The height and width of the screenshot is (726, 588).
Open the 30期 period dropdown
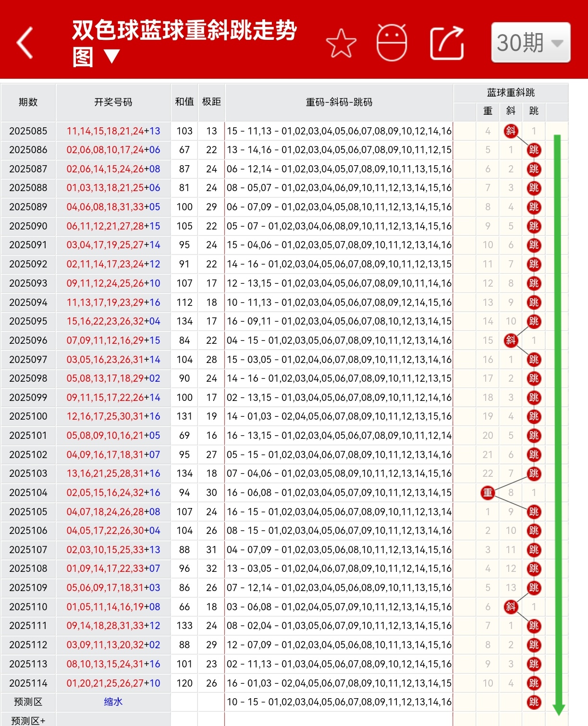529,43
